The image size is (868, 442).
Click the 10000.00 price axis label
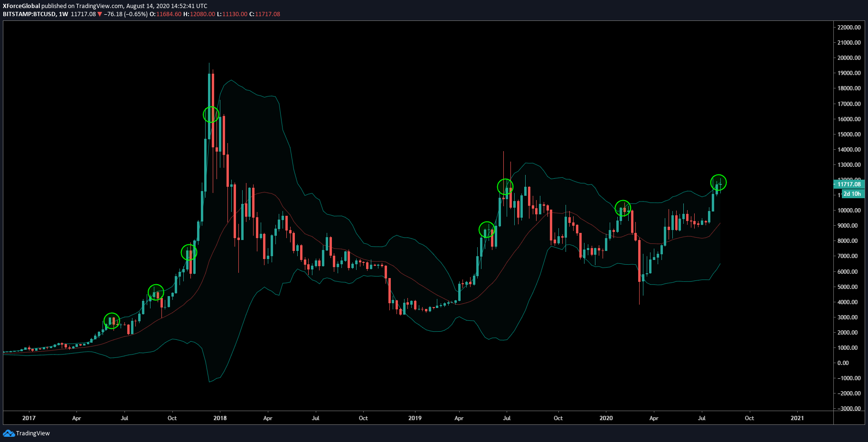coord(849,210)
